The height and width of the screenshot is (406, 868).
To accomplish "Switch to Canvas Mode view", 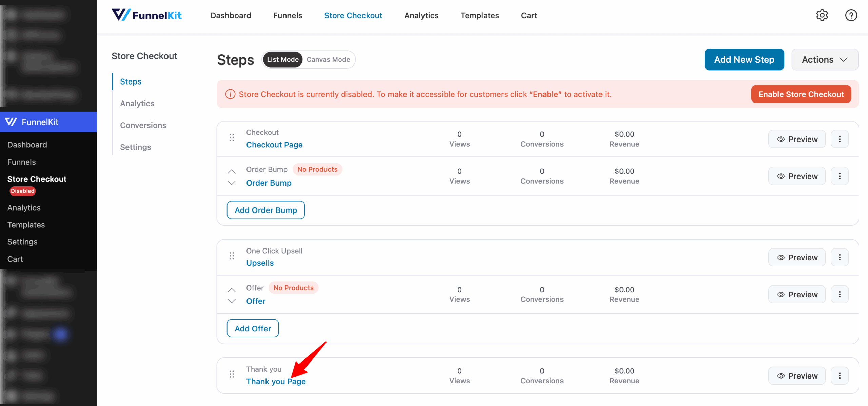I will pyautogui.click(x=328, y=60).
